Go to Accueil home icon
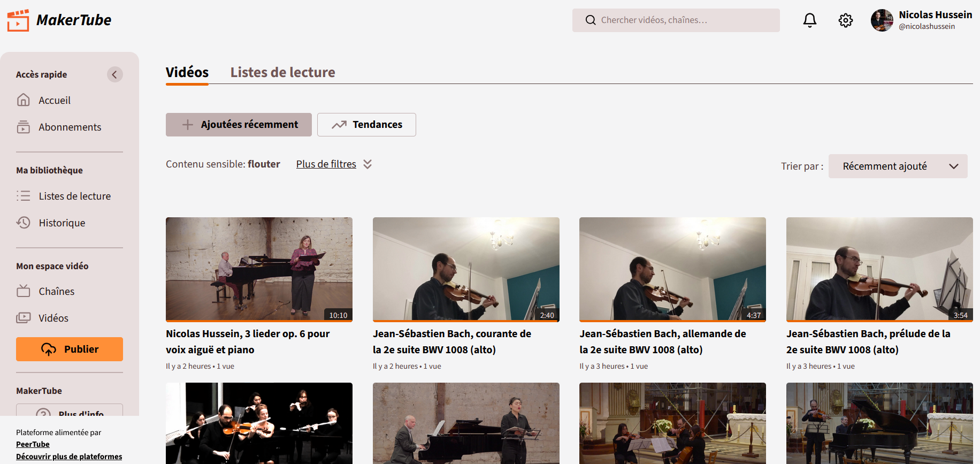980x464 pixels. 24,100
